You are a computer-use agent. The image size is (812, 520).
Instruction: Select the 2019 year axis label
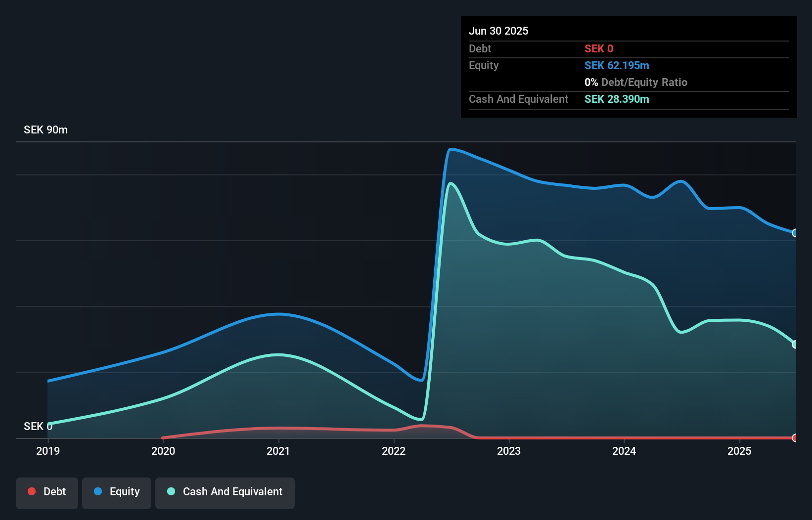click(x=47, y=451)
